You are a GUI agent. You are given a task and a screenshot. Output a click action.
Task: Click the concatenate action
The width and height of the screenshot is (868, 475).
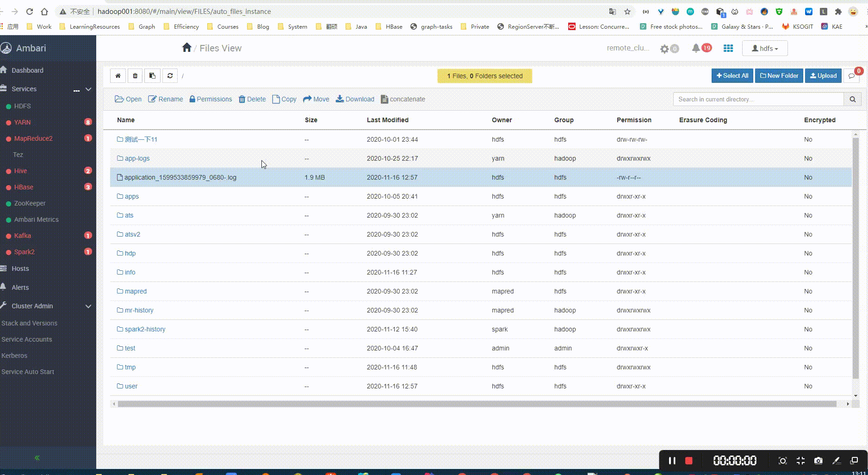403,99
